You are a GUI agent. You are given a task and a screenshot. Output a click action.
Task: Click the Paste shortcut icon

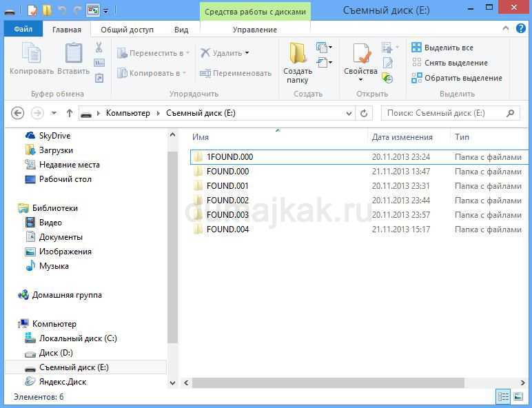(99, 79)
